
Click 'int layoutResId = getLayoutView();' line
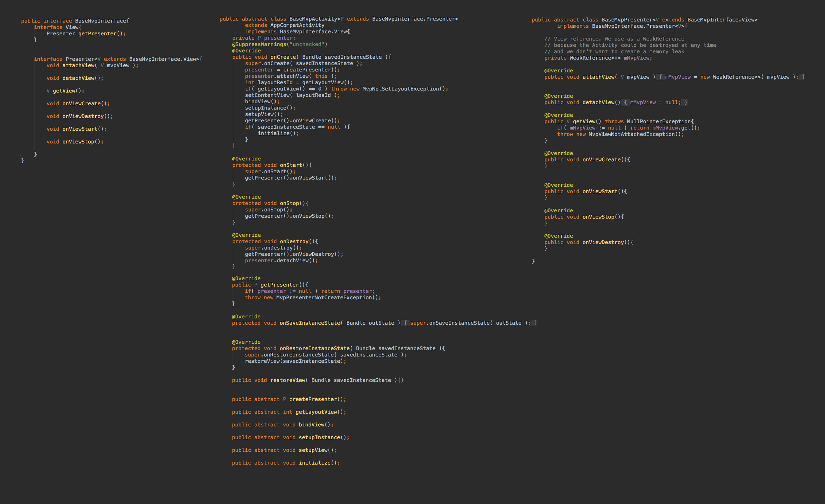click(x=299, y=82)
